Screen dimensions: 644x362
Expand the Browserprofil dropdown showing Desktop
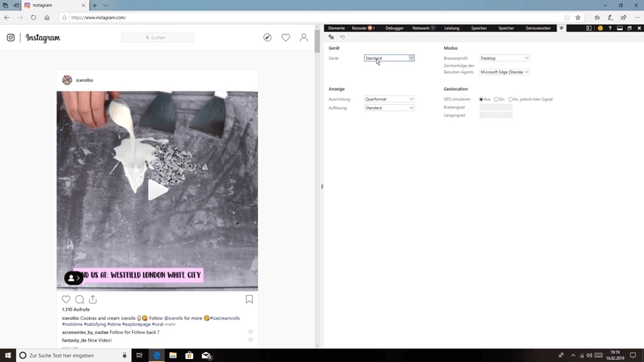[x=504, y=58]
